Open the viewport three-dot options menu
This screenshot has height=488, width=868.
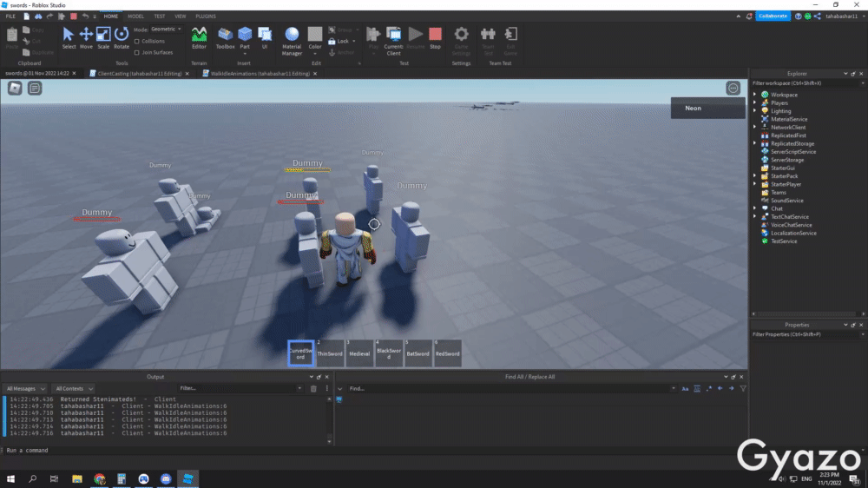(733, 88)
